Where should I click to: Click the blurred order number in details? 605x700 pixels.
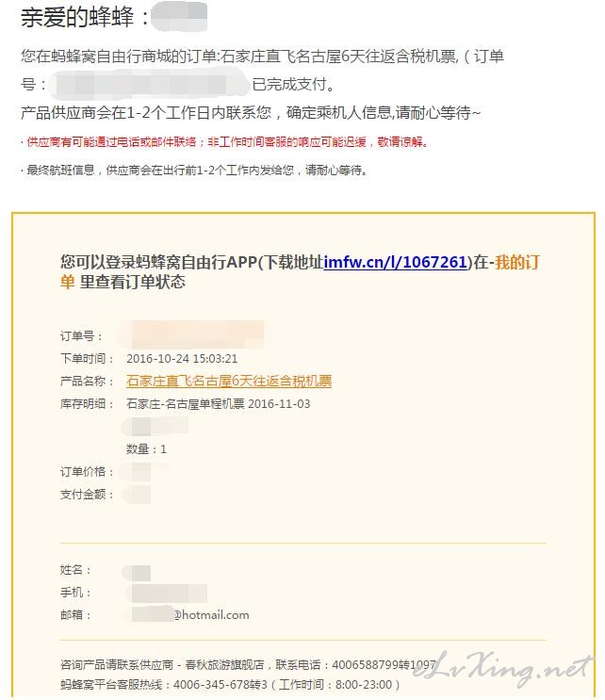(191, 334)
